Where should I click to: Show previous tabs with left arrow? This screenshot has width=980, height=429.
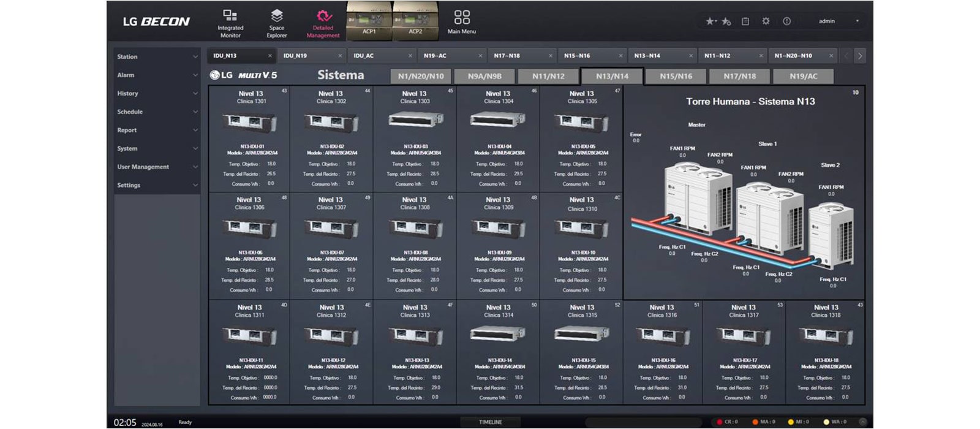[x=847, y=56]
